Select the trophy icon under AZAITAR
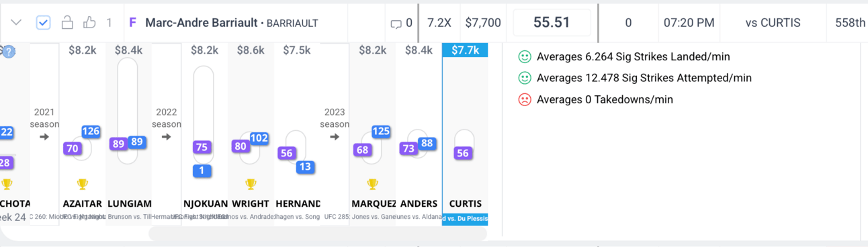This screenshot has width=868, height=247. point(83,184)
